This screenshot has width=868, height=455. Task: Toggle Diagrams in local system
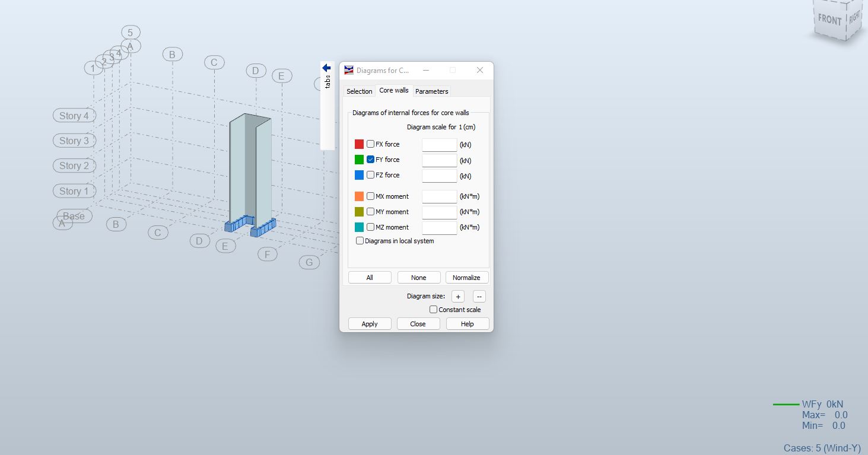click(x=360, y=240)
